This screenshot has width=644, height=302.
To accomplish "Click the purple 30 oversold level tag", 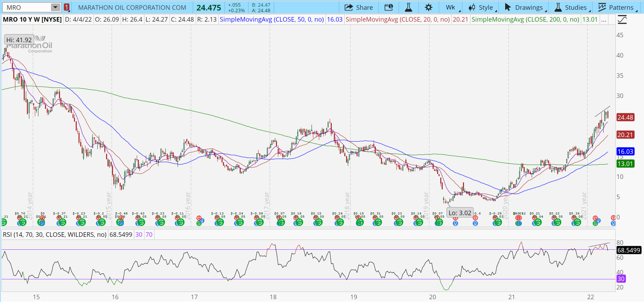I will coord(621,279).
